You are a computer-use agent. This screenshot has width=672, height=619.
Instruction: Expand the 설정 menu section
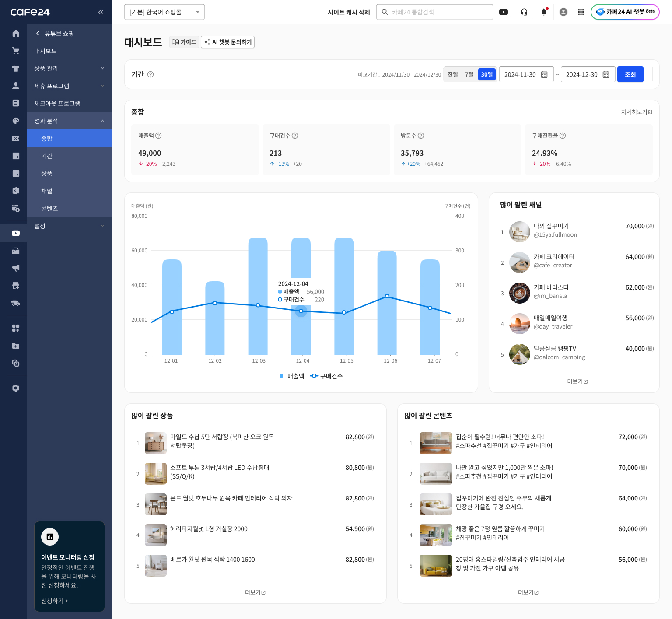tap(69, 226)
